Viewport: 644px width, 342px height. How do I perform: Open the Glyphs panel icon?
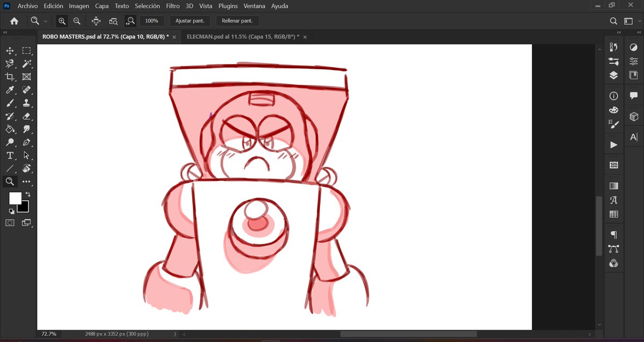point(613,200)
